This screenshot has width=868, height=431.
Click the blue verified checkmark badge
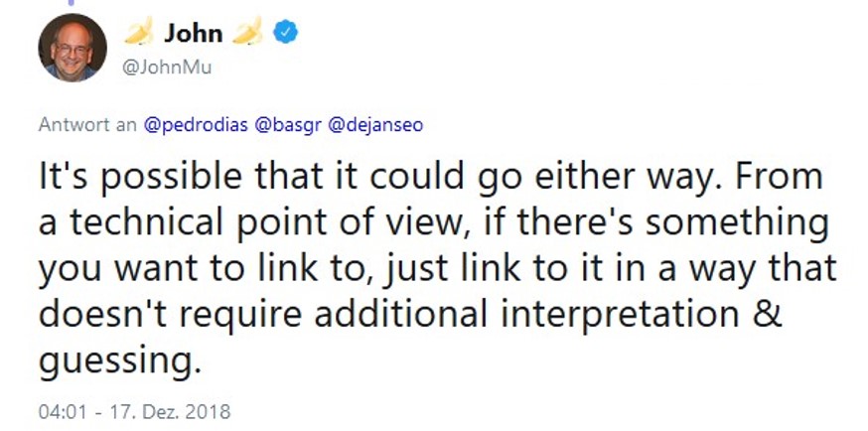point(286,33)
